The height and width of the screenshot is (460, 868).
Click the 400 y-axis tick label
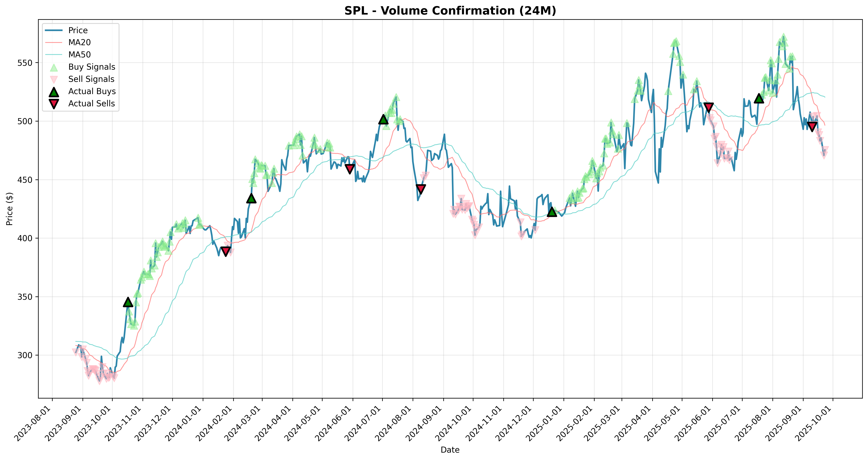coord(25,238)
